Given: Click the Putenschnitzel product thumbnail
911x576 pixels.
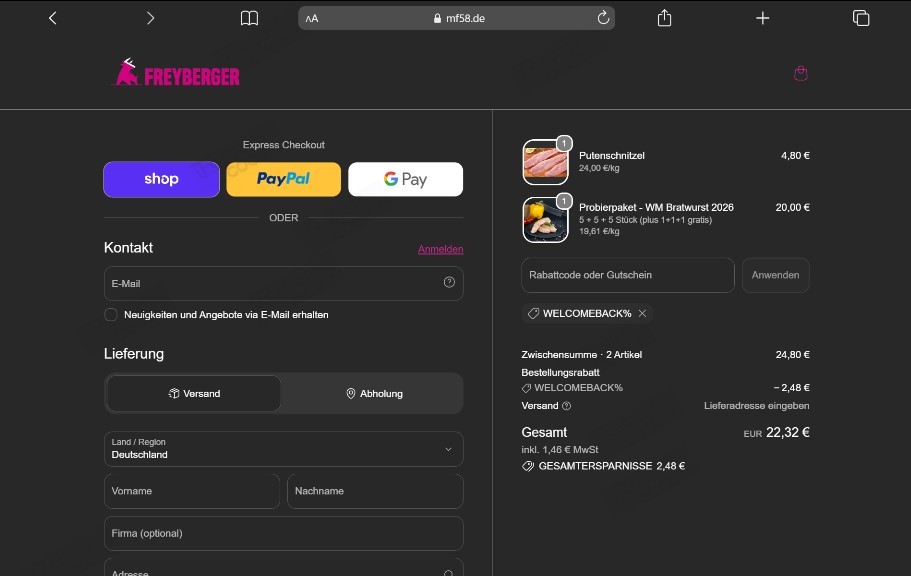Looking at the screenshot, I should 546,162.
